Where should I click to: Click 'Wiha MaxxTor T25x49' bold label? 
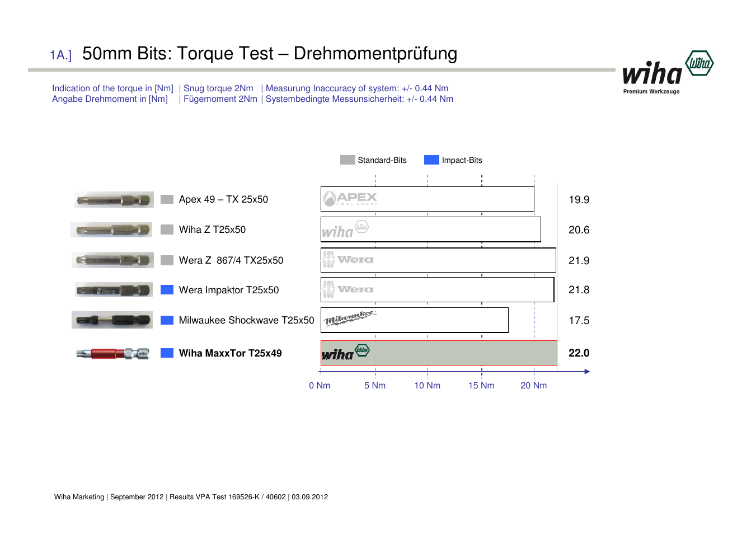click(231, 353)
